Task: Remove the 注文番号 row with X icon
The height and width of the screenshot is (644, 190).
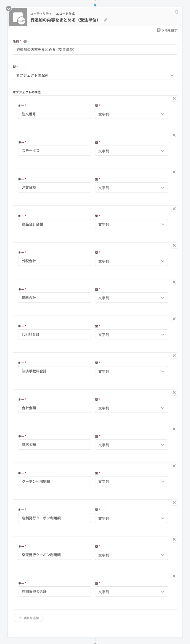Action: (174, 98)
